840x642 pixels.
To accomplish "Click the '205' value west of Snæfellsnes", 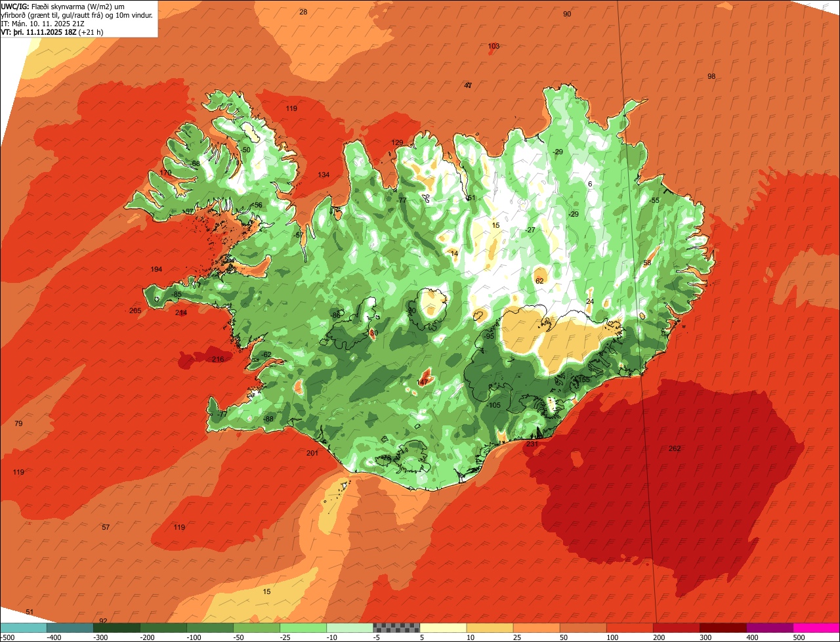I will click(135, 311).
